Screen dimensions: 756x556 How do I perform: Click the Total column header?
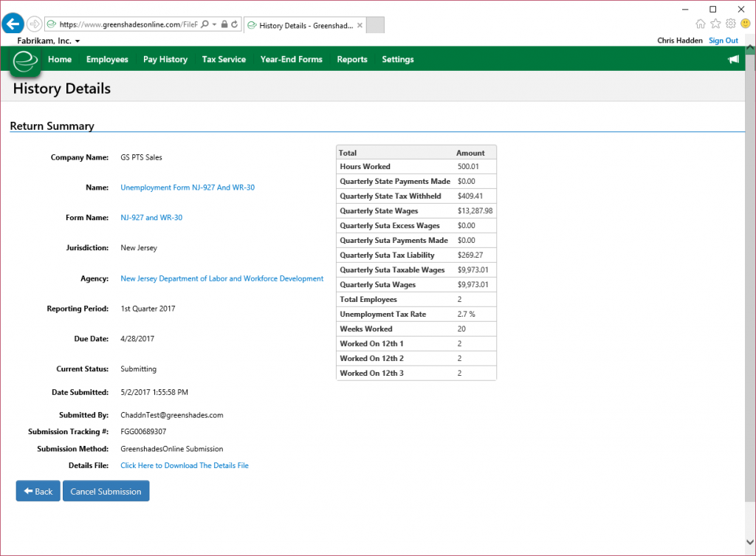tap(348, 153)
